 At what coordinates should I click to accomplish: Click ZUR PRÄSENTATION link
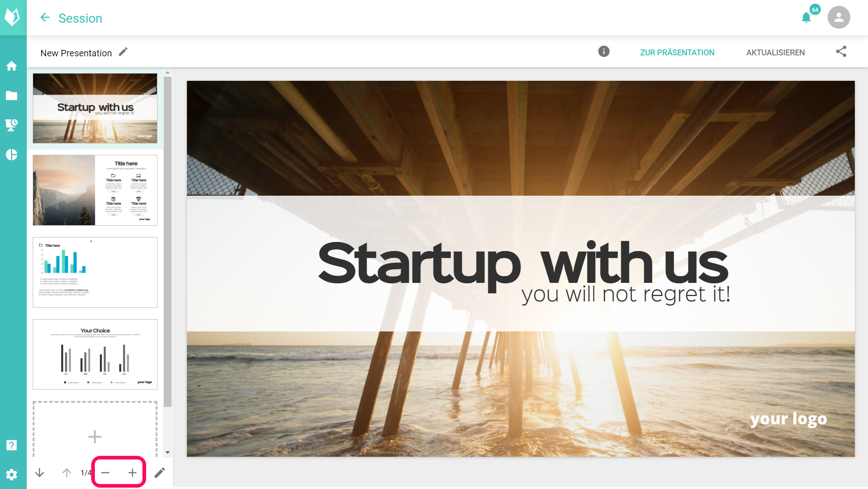[x=677, y=53]
